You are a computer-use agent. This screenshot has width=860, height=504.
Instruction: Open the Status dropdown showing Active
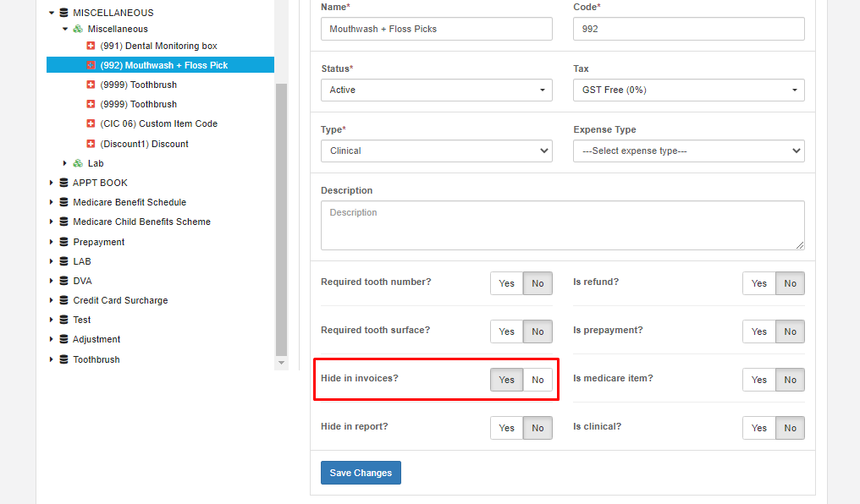436,90
